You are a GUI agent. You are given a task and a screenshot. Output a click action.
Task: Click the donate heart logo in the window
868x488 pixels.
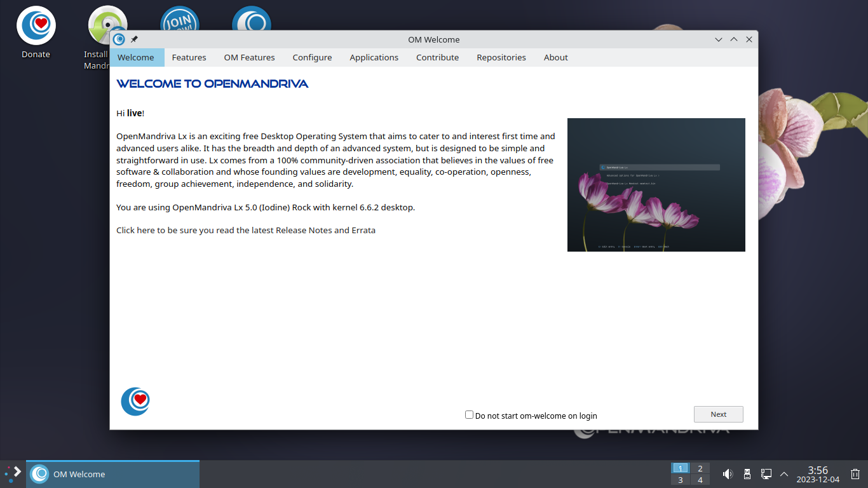click(135, 401)
